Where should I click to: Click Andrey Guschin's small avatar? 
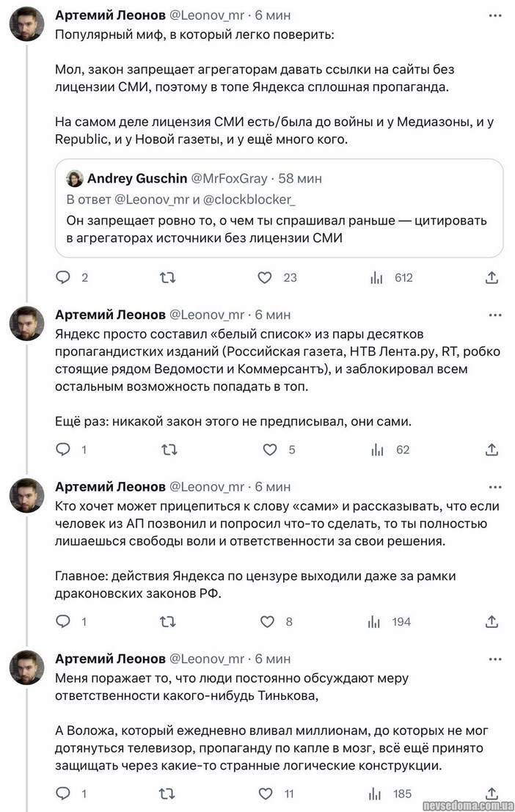tap(75, 178)
